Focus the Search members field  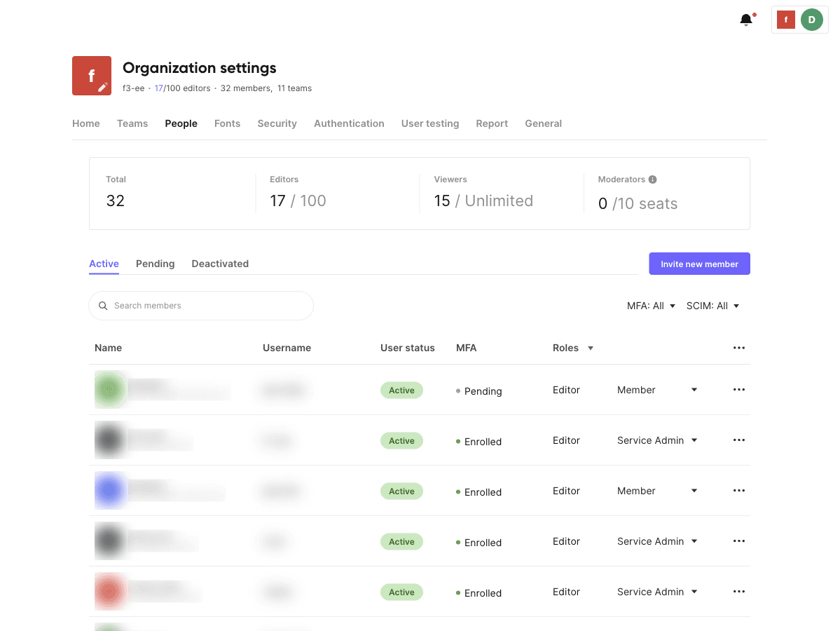[201, 306]
